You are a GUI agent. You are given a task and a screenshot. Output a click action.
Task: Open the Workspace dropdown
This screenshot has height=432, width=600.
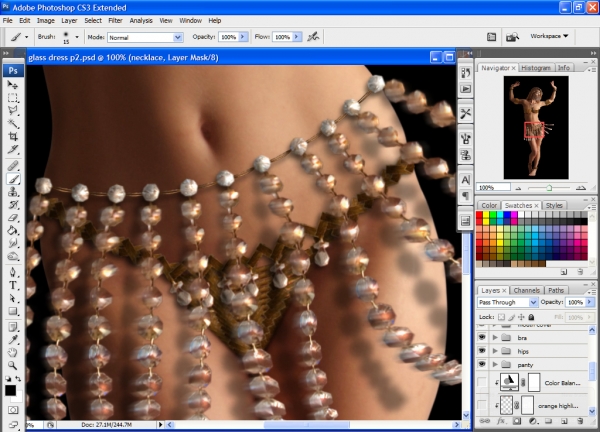[549, 36]
